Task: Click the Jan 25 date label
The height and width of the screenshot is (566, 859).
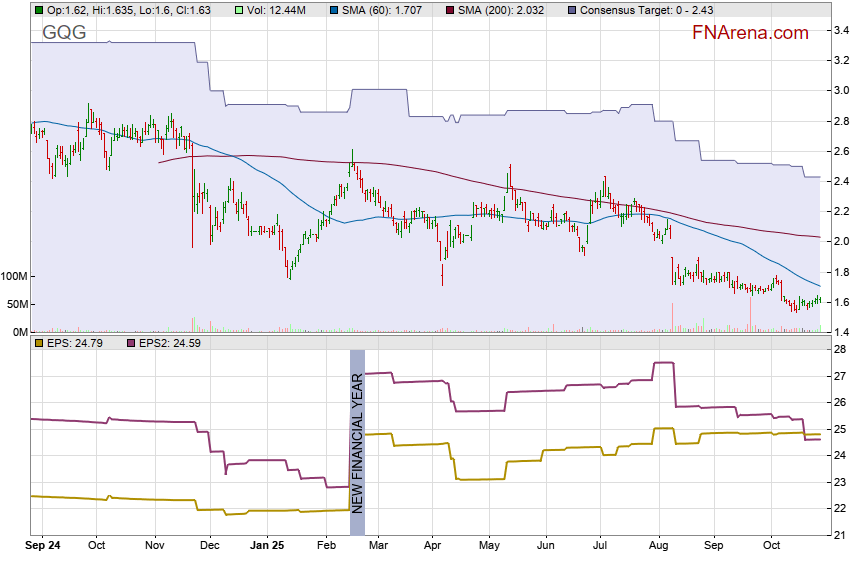Action: [x=267, y=547]
